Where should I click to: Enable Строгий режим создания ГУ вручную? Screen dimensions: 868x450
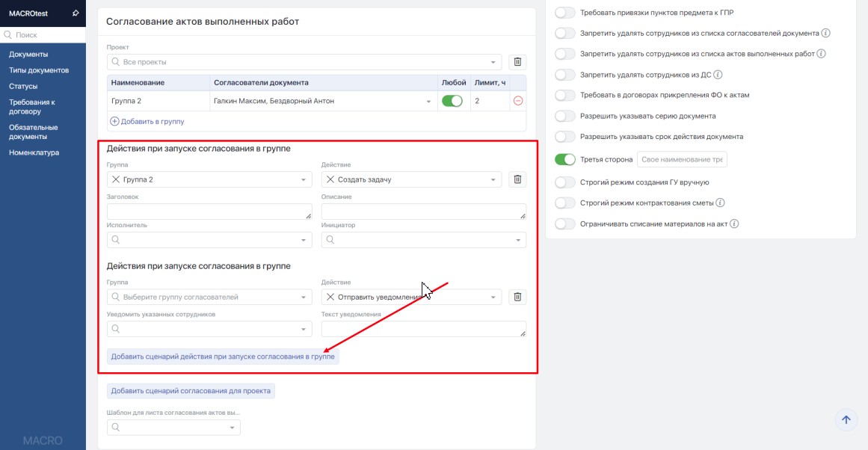point(565,182)
